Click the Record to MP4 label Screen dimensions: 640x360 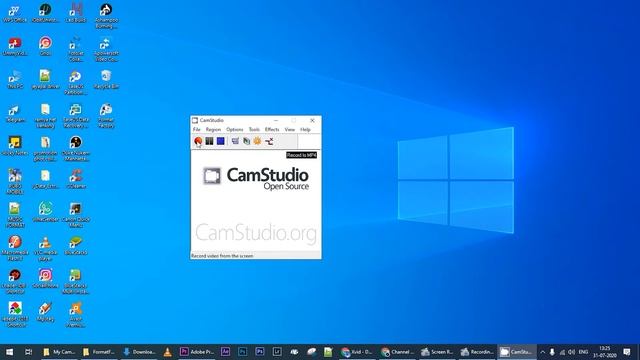pyautogui.click(x=301, y=155)
